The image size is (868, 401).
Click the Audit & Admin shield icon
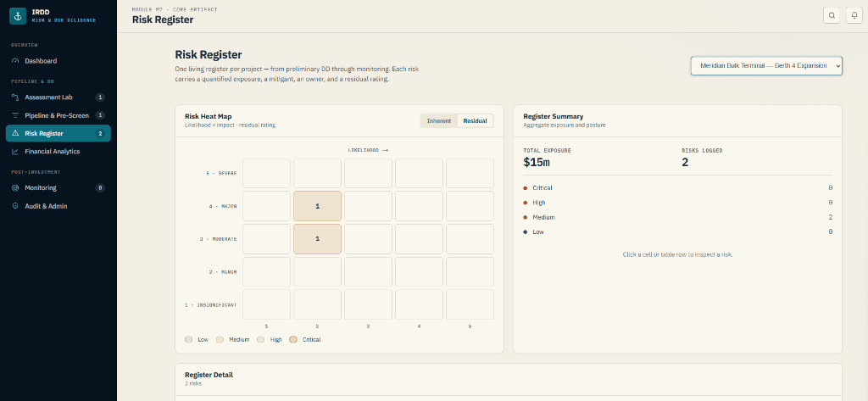click(x=15, y=206)
